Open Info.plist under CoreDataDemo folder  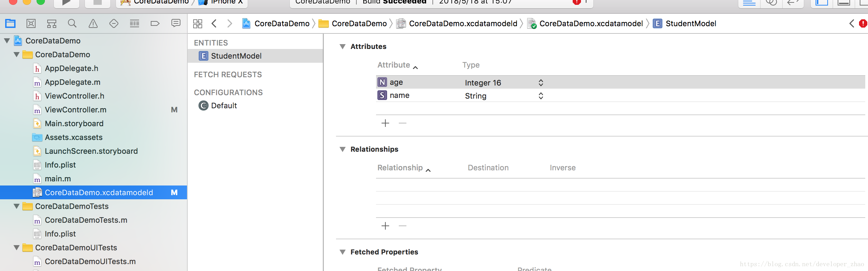pos(60,165)
